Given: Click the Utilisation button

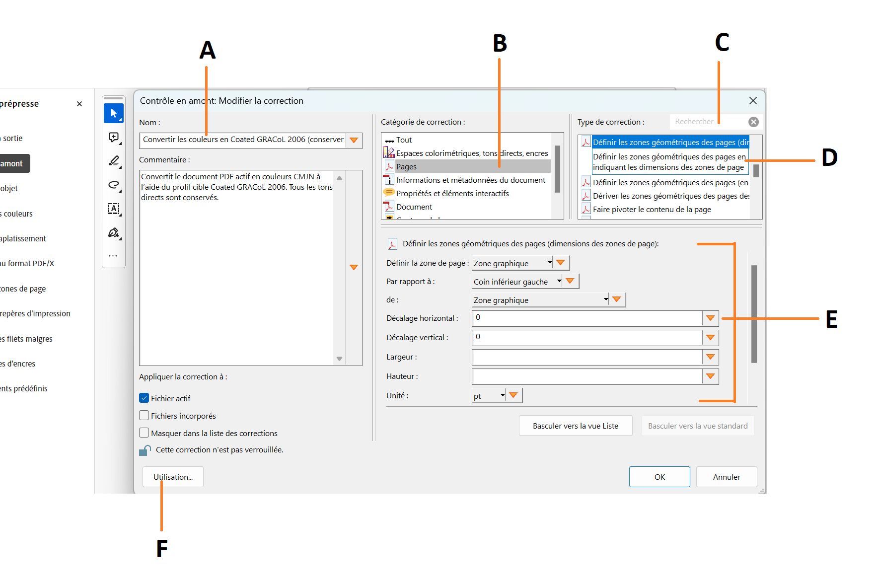Looking at the screenshot, I should 172,476.
